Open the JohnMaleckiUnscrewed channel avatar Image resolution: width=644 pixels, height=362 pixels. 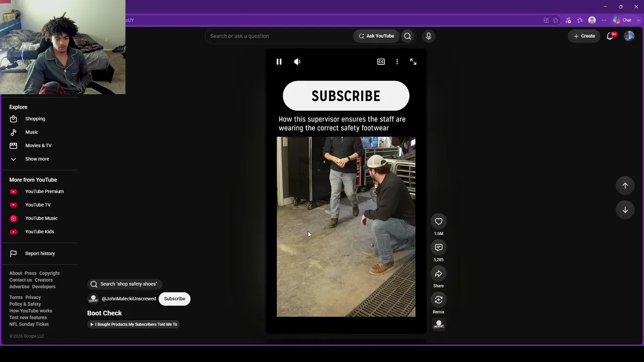(x=93, y=299)
